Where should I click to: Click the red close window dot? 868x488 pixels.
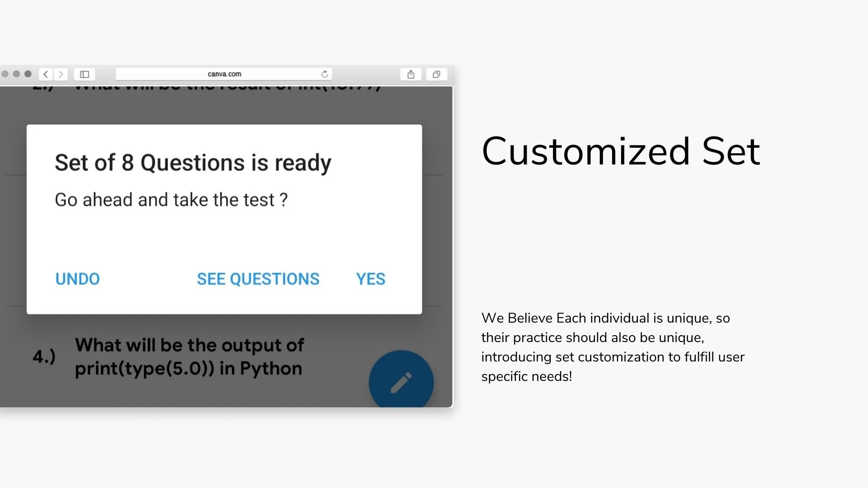pos(5,74)
